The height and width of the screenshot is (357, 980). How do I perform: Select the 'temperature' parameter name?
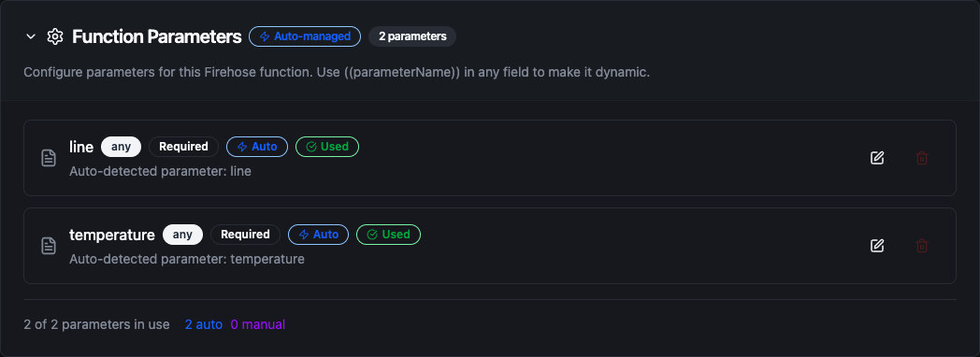pos(112,236)
